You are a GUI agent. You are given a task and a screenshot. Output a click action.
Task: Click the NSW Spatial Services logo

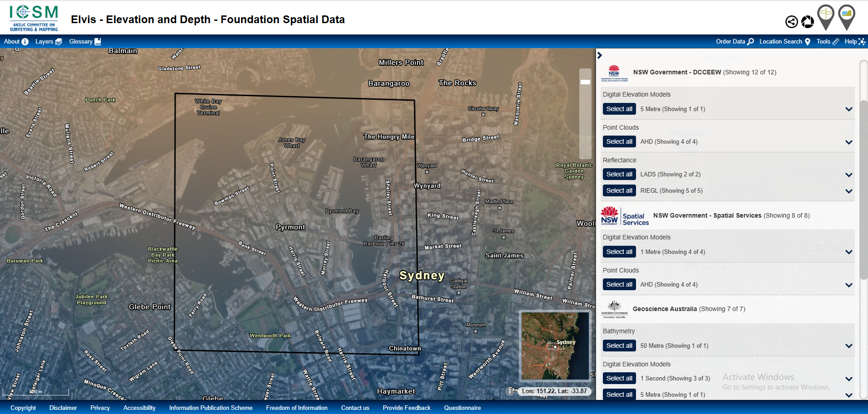pyautogui.click(x=625, y=216)
